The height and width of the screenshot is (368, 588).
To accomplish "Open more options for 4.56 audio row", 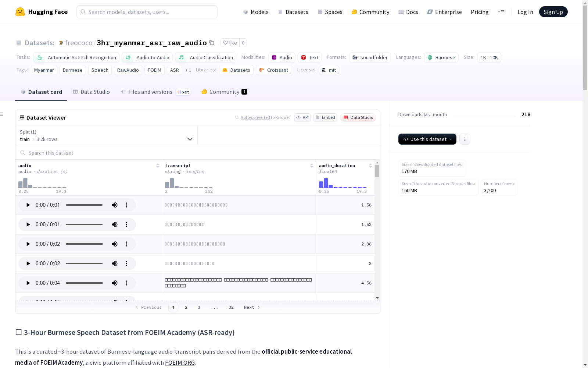I will 126,283.
